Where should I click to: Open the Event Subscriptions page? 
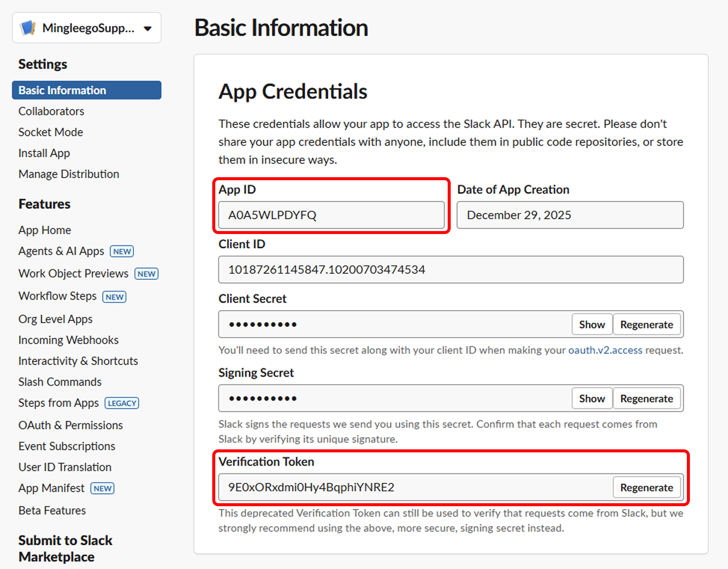[67, 446]
